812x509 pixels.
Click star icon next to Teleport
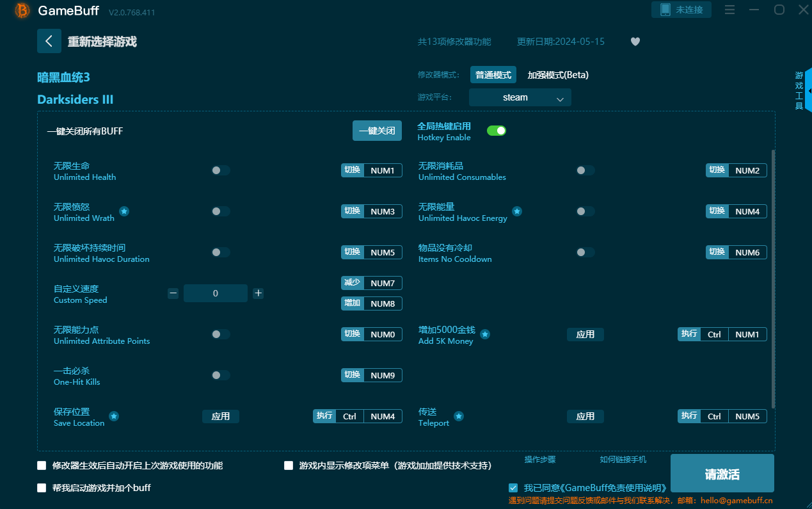click(x=459, y=416)
